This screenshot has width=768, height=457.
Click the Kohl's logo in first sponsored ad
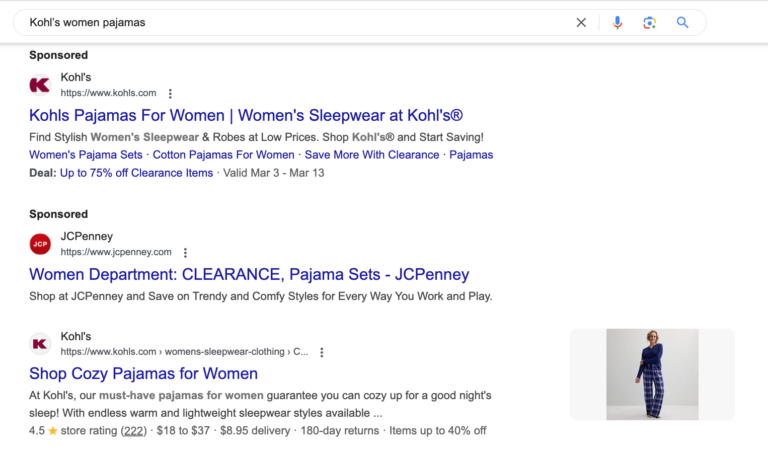tap(40, 85)
